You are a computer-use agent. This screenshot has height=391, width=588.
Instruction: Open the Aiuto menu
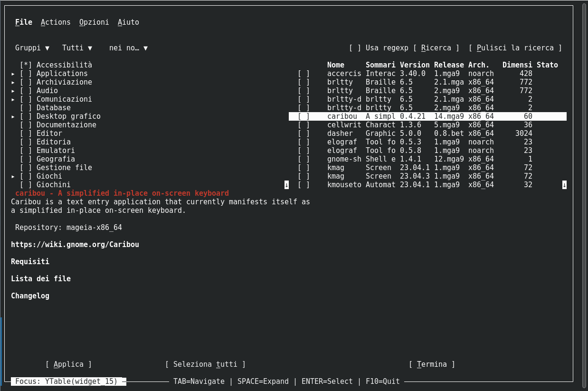pos(128,22)
